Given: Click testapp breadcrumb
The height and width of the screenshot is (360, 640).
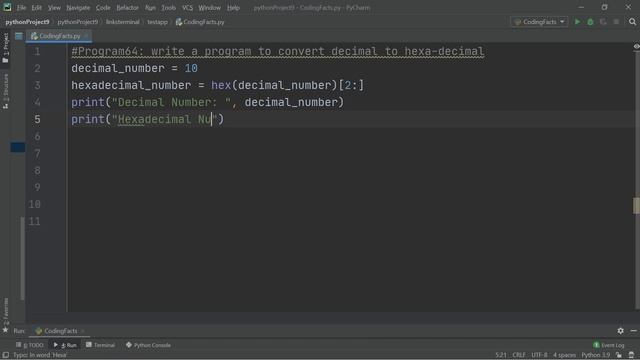Looking at the screenshot, I should [157, 22].
